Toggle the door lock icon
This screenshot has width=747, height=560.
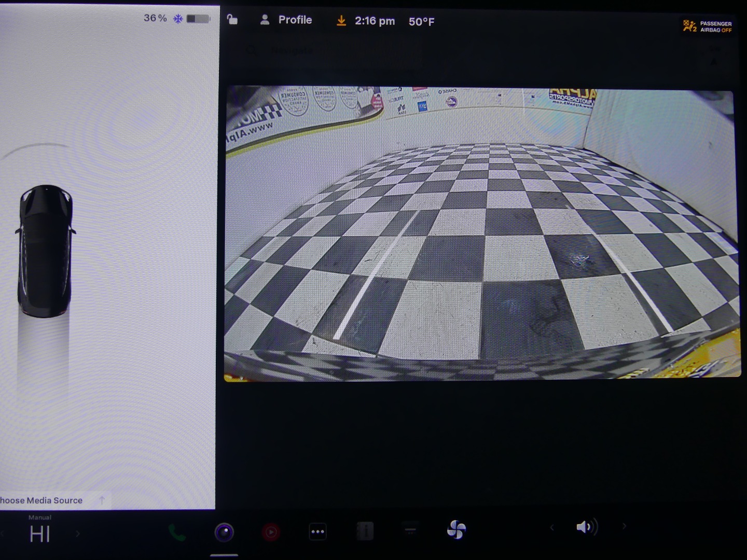tap(232, 20)
